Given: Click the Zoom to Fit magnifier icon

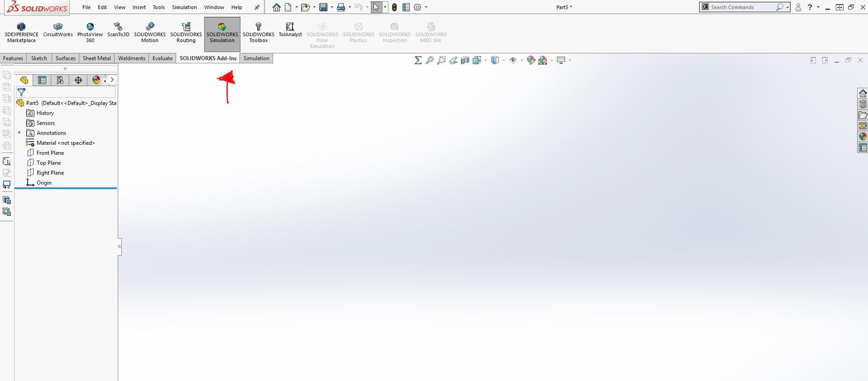Looking at the screenshot, I should (x=429, y=60).
